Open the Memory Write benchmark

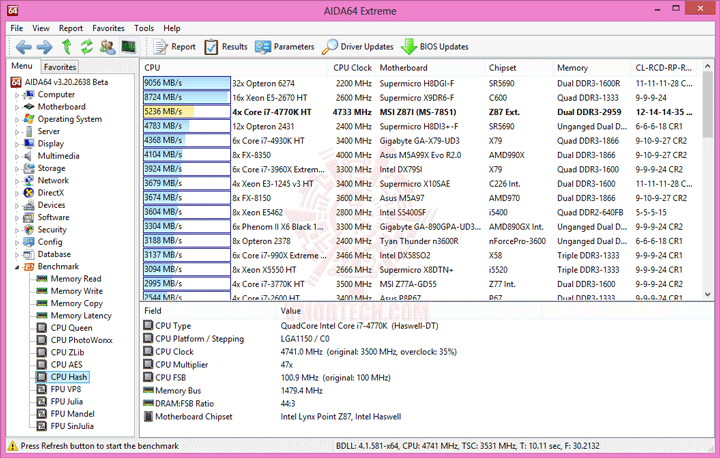(x=77, y=291)
